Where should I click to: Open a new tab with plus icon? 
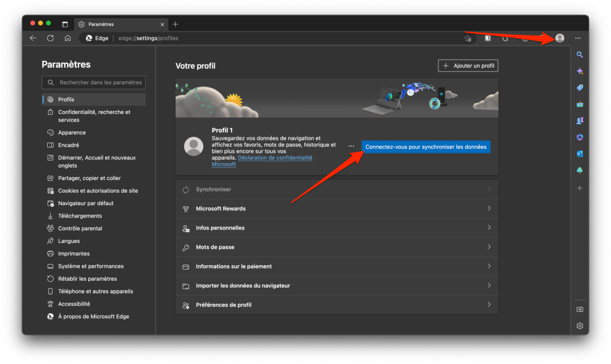(x=176, y=24)
